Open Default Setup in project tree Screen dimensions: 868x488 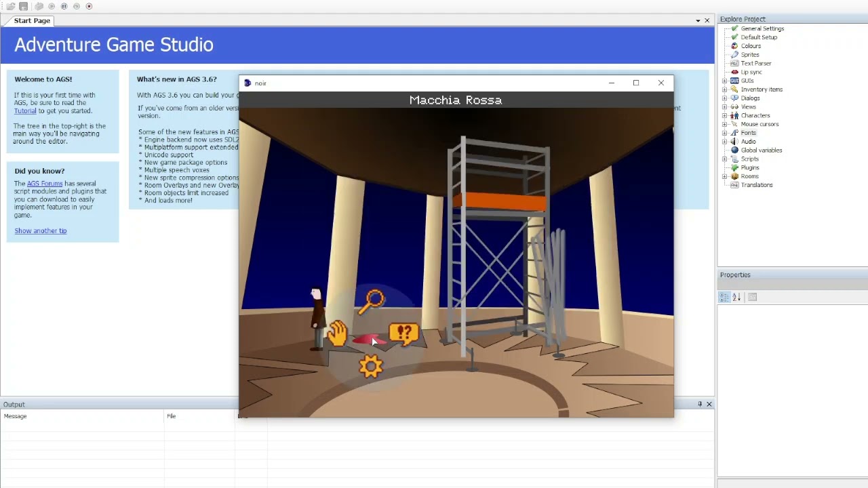coord(759,37)
